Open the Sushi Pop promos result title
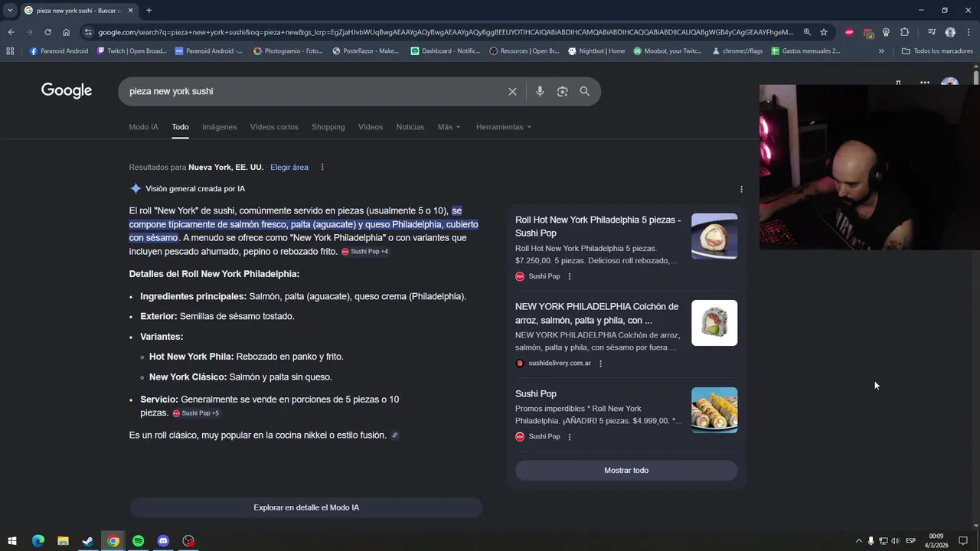This screenshot has height=551, width=980. pyautogui.click(x=536, y=394)
